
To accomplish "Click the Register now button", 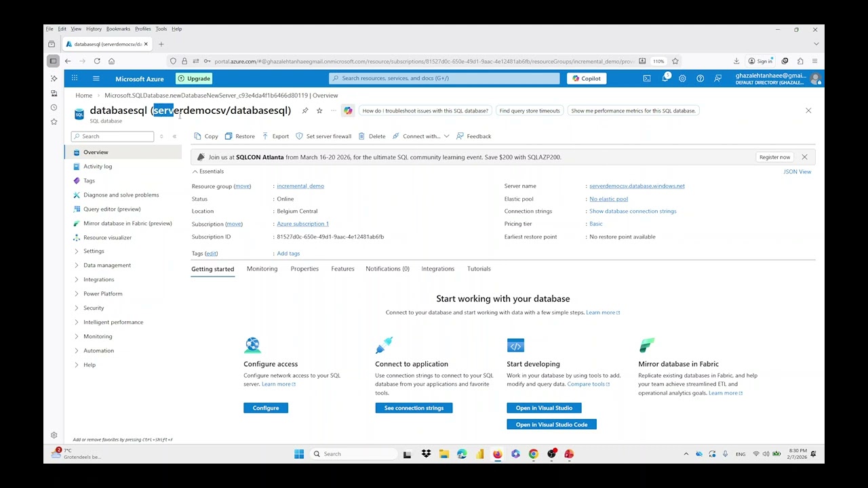I will tap(774, 157).
